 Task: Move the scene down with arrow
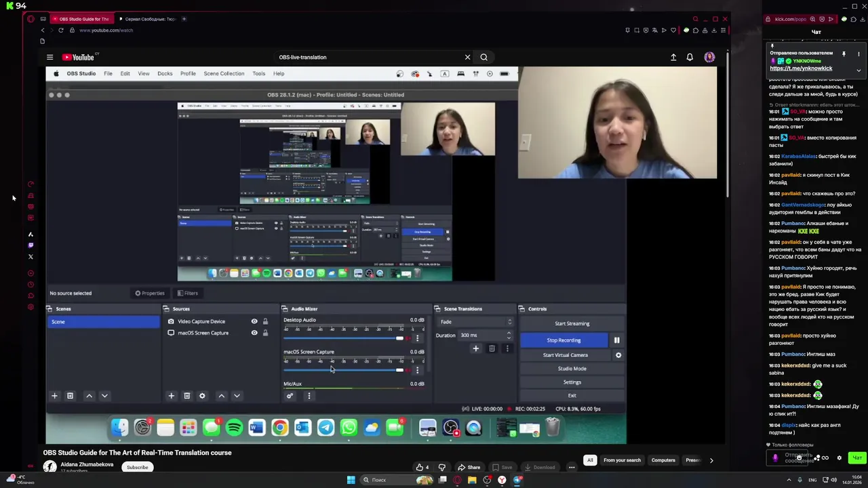(x=104, y=396)
